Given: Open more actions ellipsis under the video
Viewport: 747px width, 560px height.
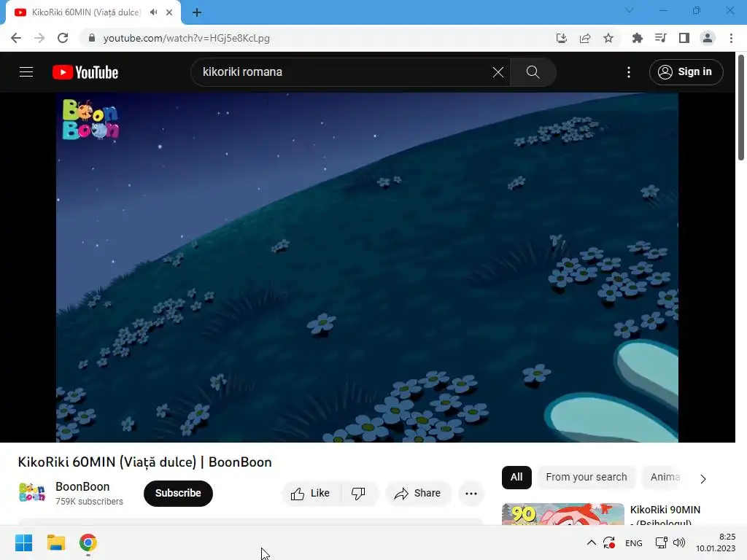Looking at the screenshot, I should [x=471, y=494].
